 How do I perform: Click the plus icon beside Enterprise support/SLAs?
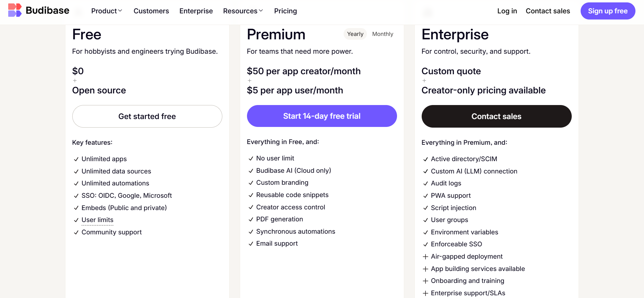click(425, 293)
